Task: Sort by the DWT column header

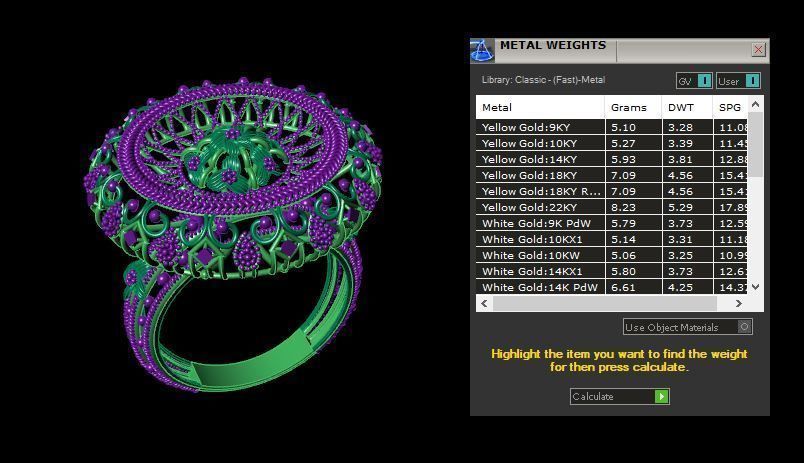Action: click(687, 108)
